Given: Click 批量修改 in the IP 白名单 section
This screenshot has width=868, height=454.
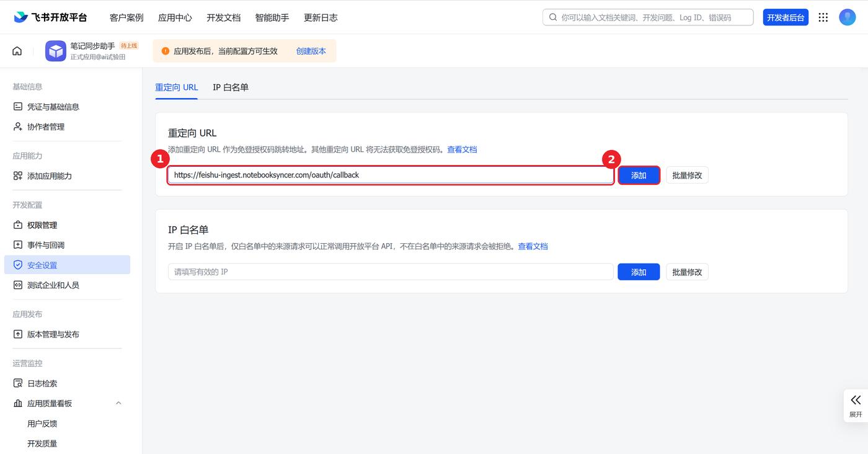Looking at the screenshot, I should 687,272.
